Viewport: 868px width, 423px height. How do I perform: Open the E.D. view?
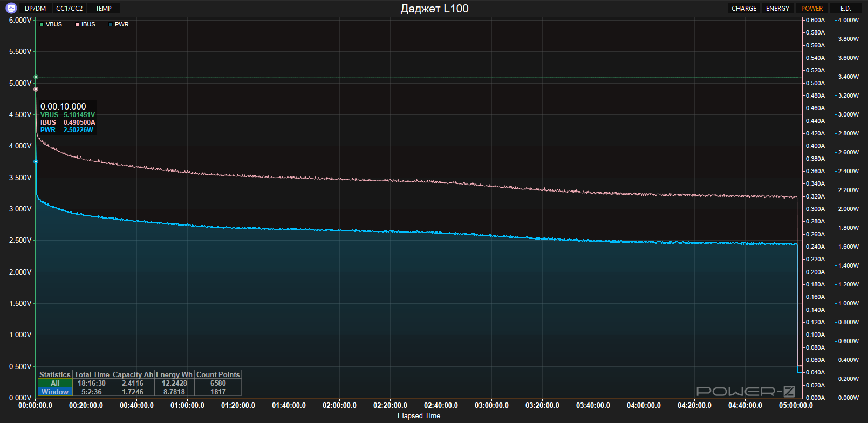coord(845,8)
